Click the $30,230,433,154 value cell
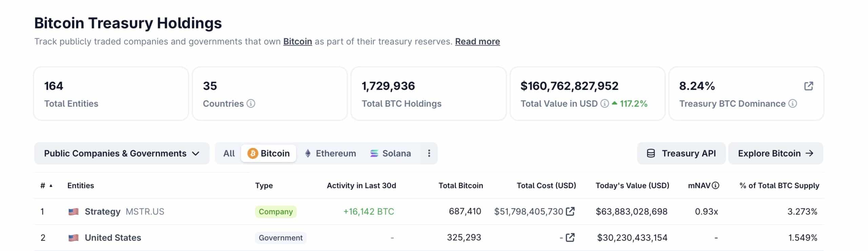Viewport: 868px width, 251px height. [x=632, y=238]
